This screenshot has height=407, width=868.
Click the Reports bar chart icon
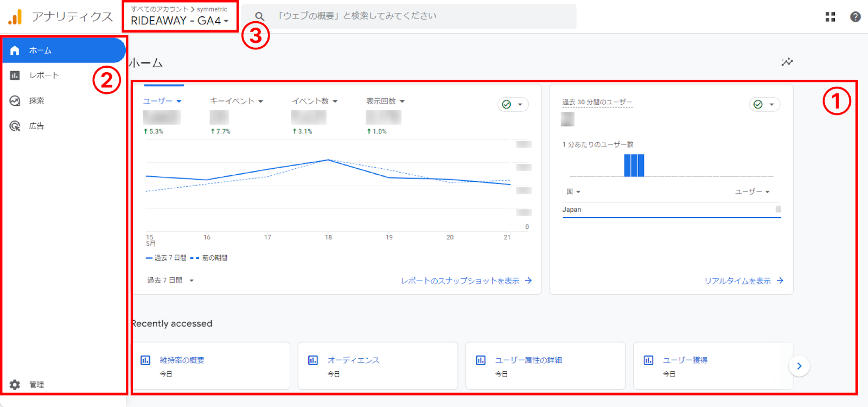pyautogui.click(x=15, y=75)
